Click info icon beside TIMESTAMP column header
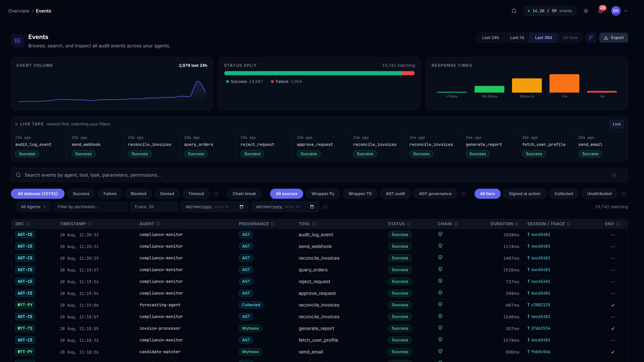The image size is (644, 362). pos(90,224)
